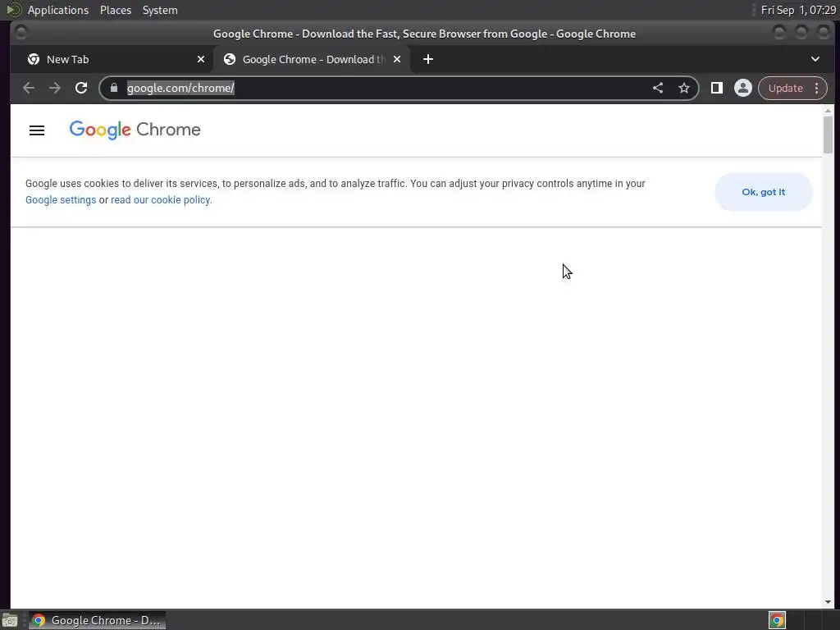The image size is (840, 630).
Task: Close the Google Chrome Download tab
Action: click(397, 59)
